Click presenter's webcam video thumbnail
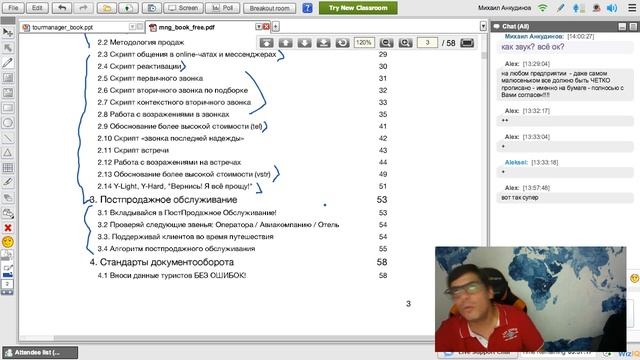This screenshot has width=640, height=360. pos(531,299)
